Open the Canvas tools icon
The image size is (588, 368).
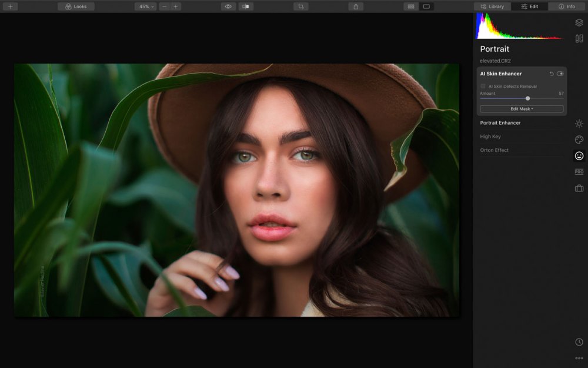tap(579, 38)
